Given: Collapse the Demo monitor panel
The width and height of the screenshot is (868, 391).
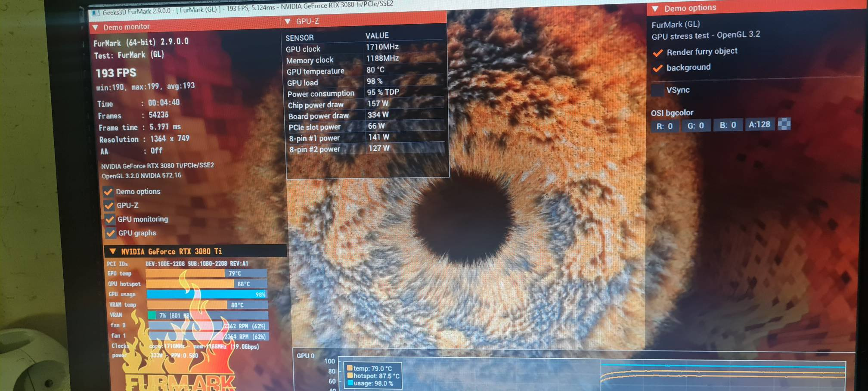Looking at the screenshot, I should tap(95, 28).
